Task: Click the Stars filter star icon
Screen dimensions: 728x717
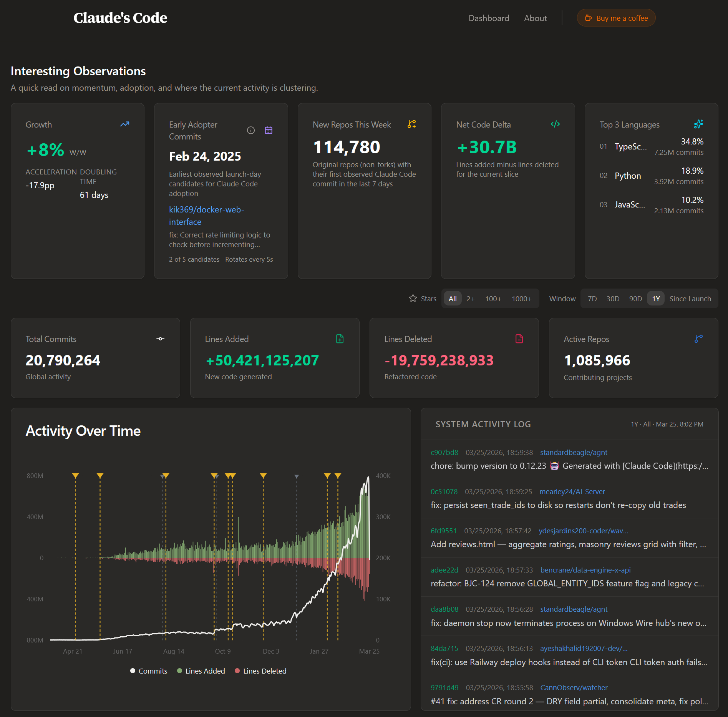Action: [413, 298]
